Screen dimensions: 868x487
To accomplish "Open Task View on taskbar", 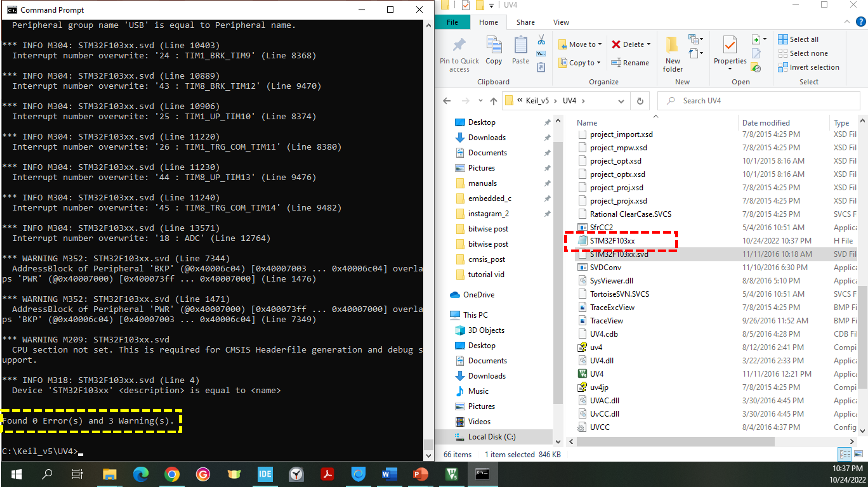I will click(x=77, y=474).
